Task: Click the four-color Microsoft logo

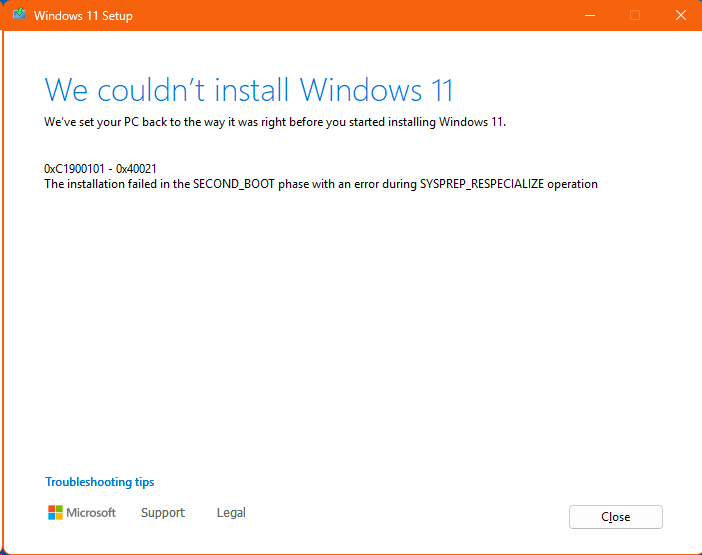Action: [55, 512]
